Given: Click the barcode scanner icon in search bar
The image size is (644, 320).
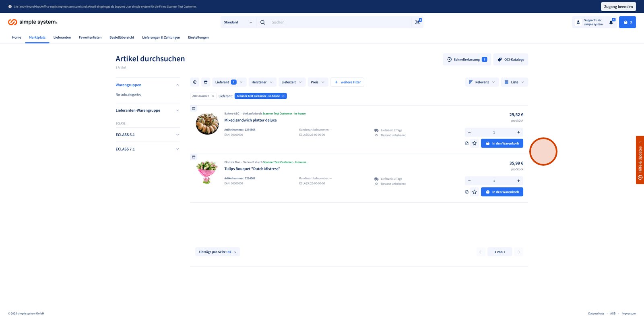Looking at the screenshot, I should 417,22.
